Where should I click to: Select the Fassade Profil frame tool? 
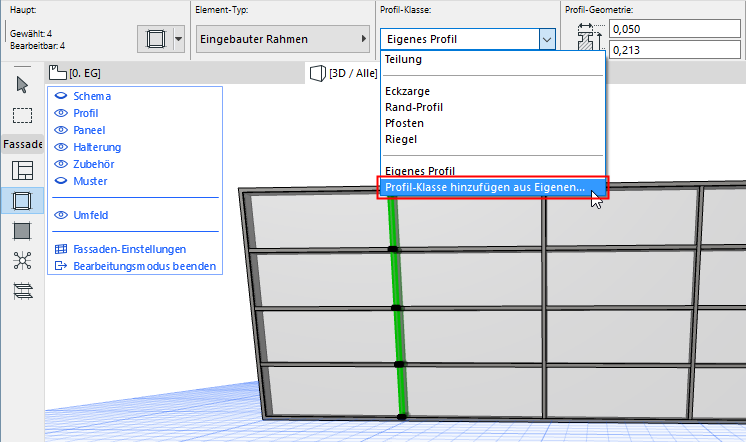(x=22, y=200)
